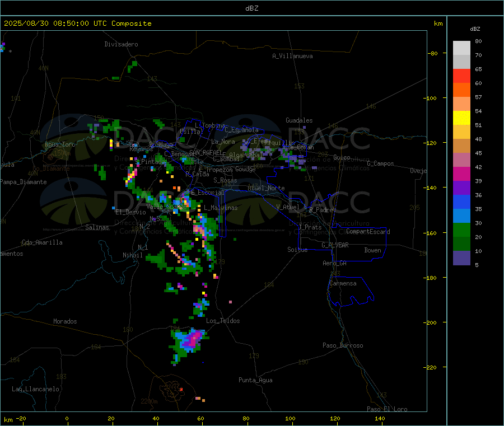Click the yellow 54 dBZ legend swatch
The image size is (504, 426).
click(461, 118)
